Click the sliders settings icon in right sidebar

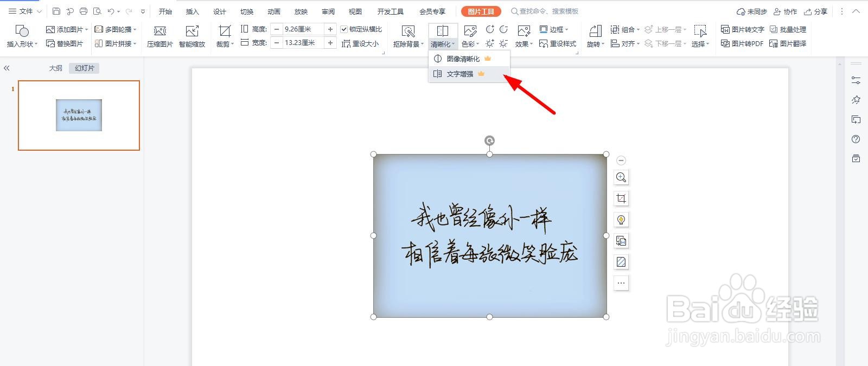click(x=856, y=80)
